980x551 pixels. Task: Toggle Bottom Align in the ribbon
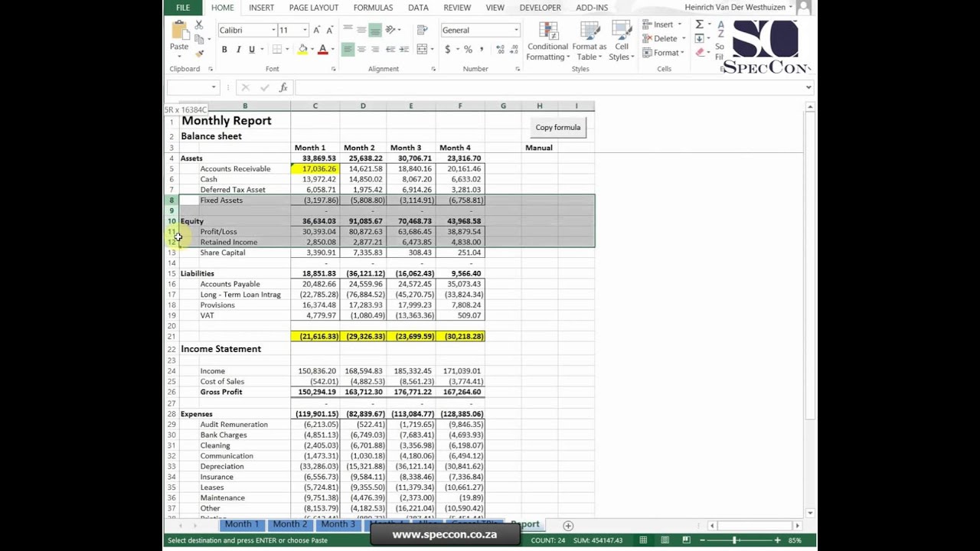click(x=374, y=30)
